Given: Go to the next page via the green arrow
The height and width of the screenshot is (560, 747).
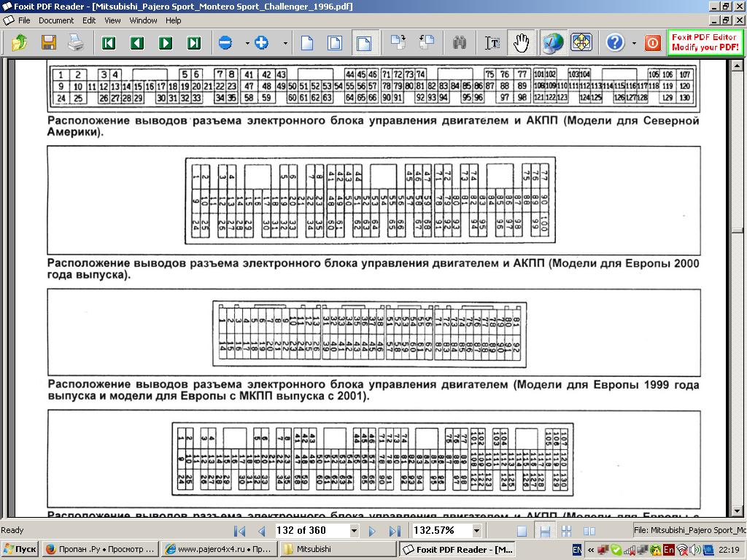Looking at the screenshot, I should coord(166,43).
